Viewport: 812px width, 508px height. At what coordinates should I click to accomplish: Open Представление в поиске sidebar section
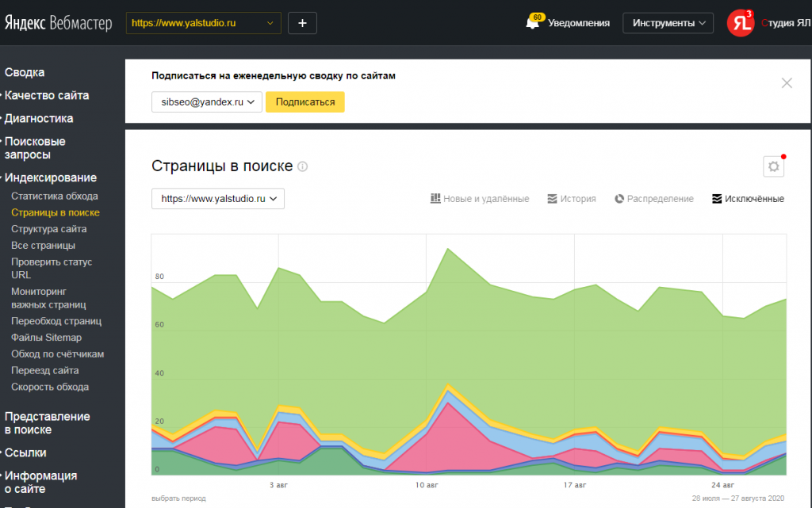47,423
